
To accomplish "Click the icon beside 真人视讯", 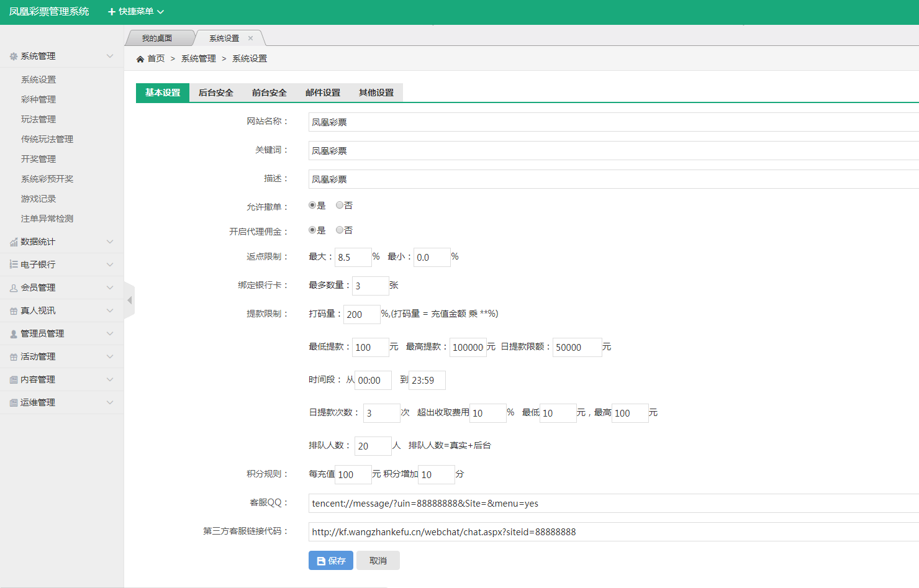I will pyautogui.click(x=14, y=311).
